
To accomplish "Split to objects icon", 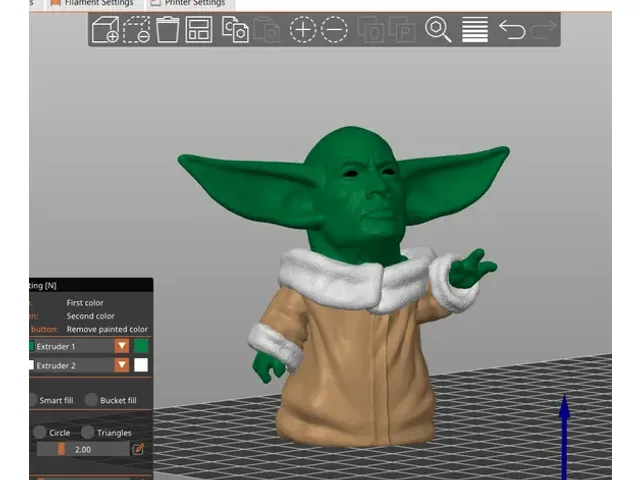I will [x=371, y=29].
